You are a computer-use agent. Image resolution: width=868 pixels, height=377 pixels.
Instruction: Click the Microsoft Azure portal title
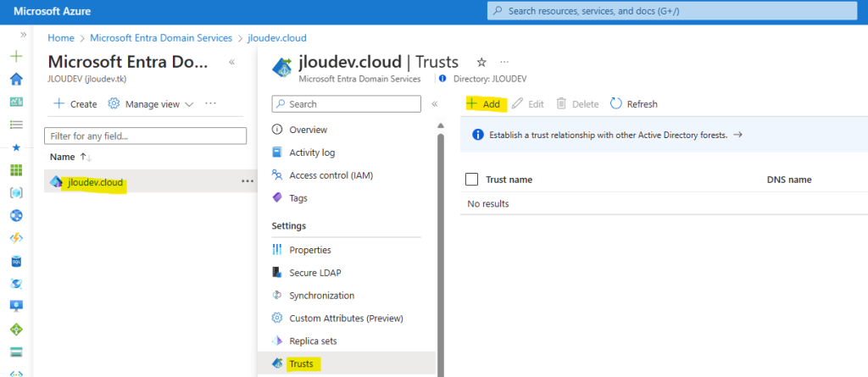tap(53, 11)
